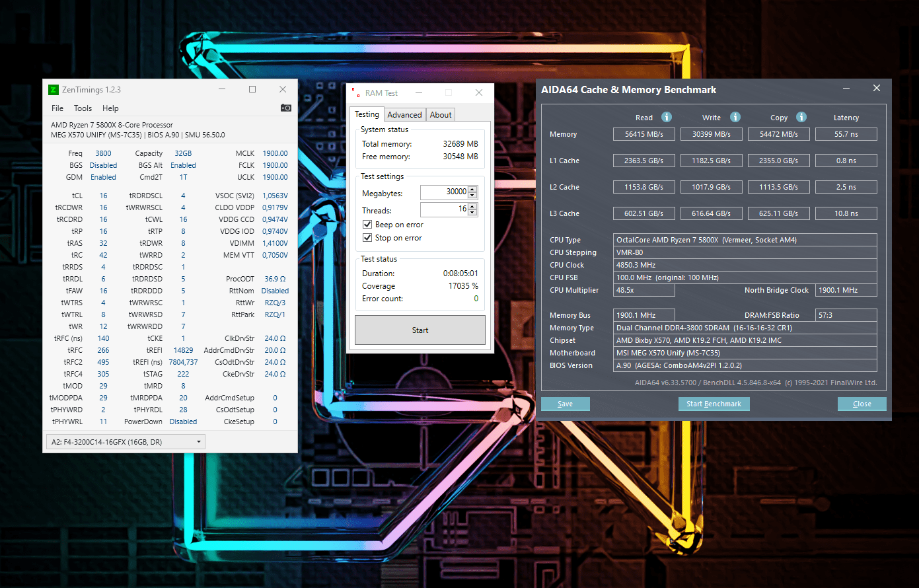
Task: Click Save in AIDA64 benchmark window
Action: [x=566, y=404]
